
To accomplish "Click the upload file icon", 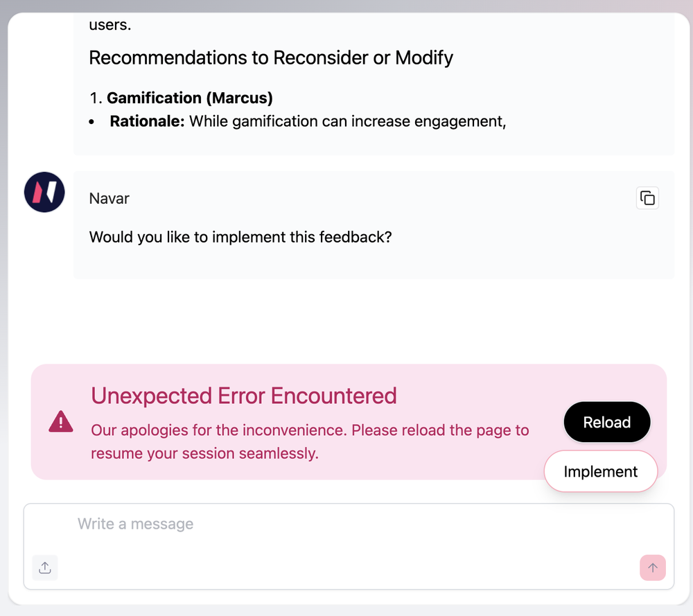I will (45, 567).
